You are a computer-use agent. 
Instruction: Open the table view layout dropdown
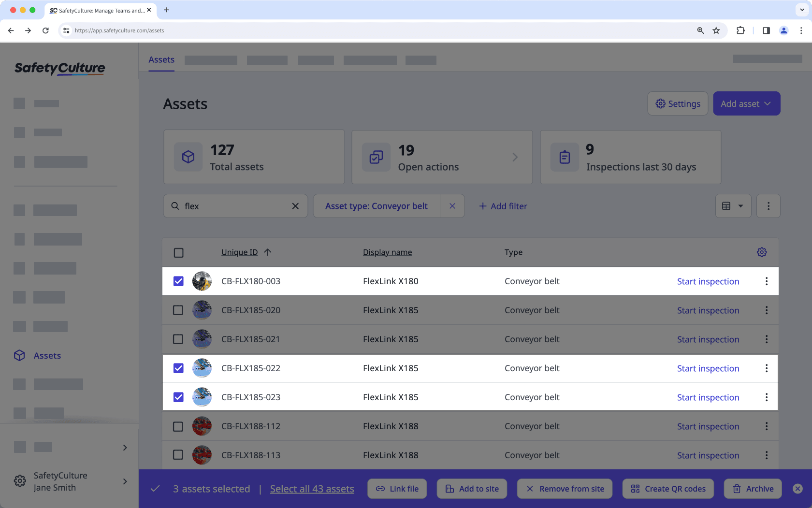[733, 206]
